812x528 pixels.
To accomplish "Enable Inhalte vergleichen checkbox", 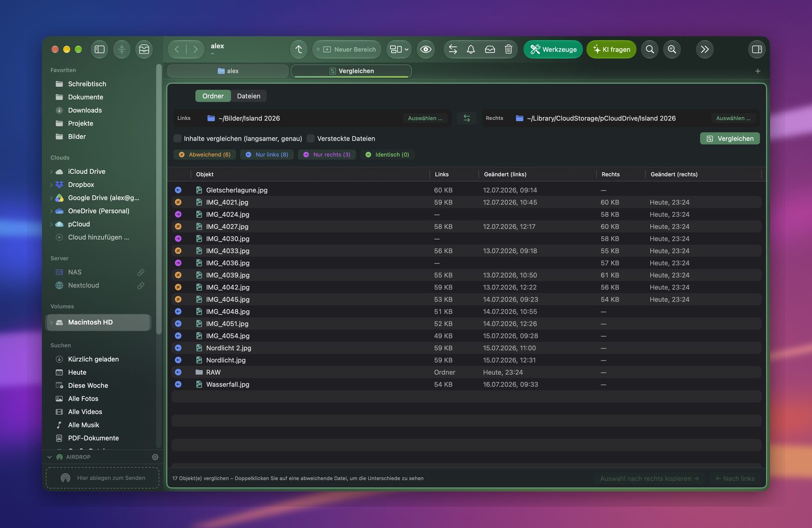I will tap(177, 139).
